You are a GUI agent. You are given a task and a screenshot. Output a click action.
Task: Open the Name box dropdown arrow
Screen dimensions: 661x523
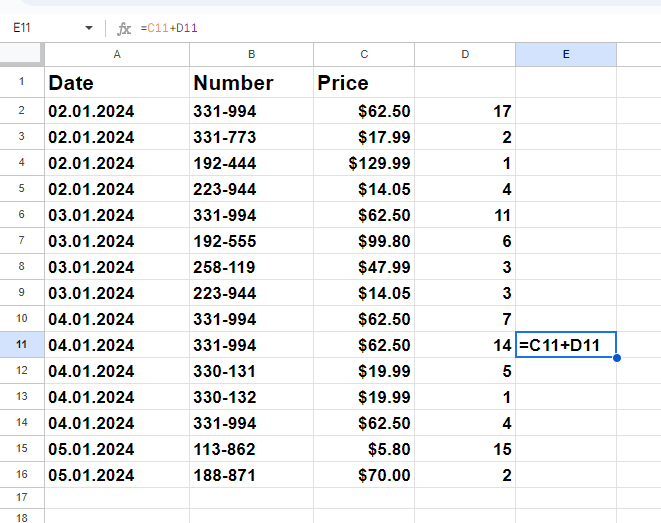(89, 28)
